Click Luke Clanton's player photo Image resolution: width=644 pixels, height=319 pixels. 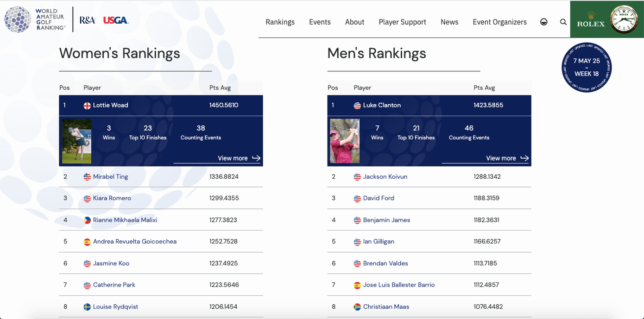point(344,141)
